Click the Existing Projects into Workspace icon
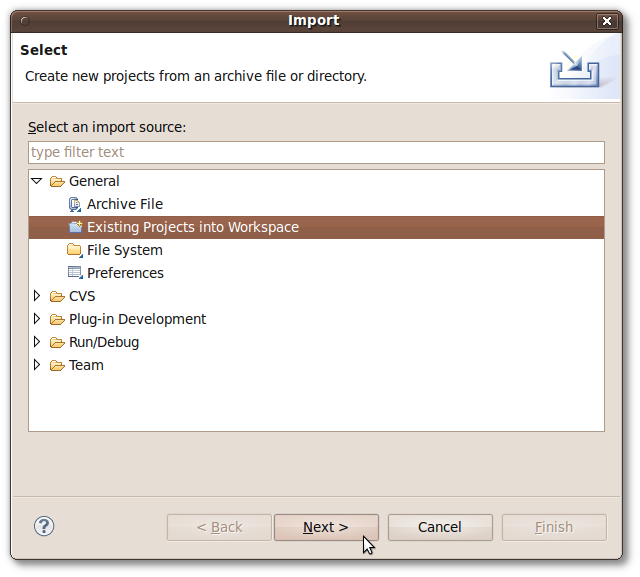Viewport: 640px width, 577px height. tap(75, 227)
